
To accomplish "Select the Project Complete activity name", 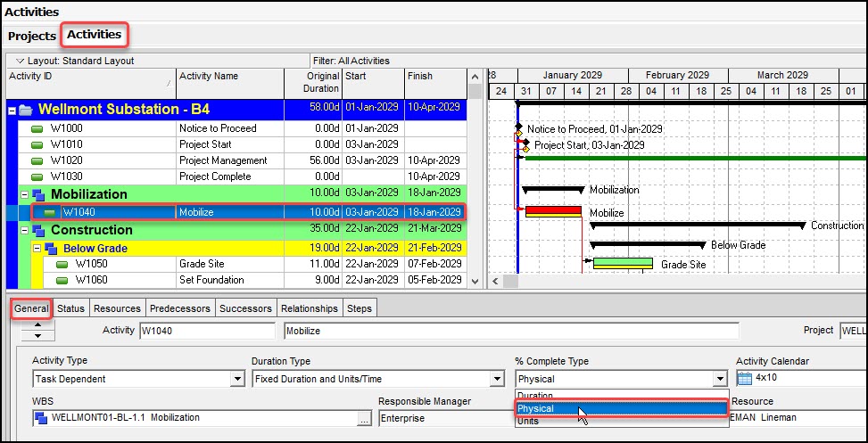I will [x=215, y=176].
